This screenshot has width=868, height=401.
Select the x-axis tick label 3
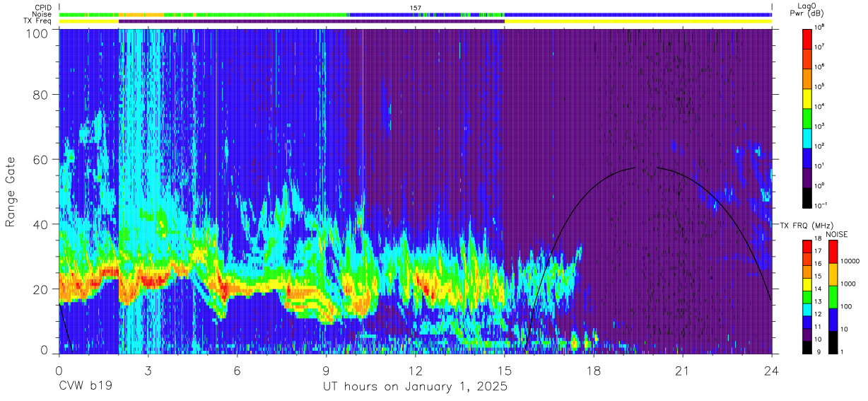click(x=148, y=371)
